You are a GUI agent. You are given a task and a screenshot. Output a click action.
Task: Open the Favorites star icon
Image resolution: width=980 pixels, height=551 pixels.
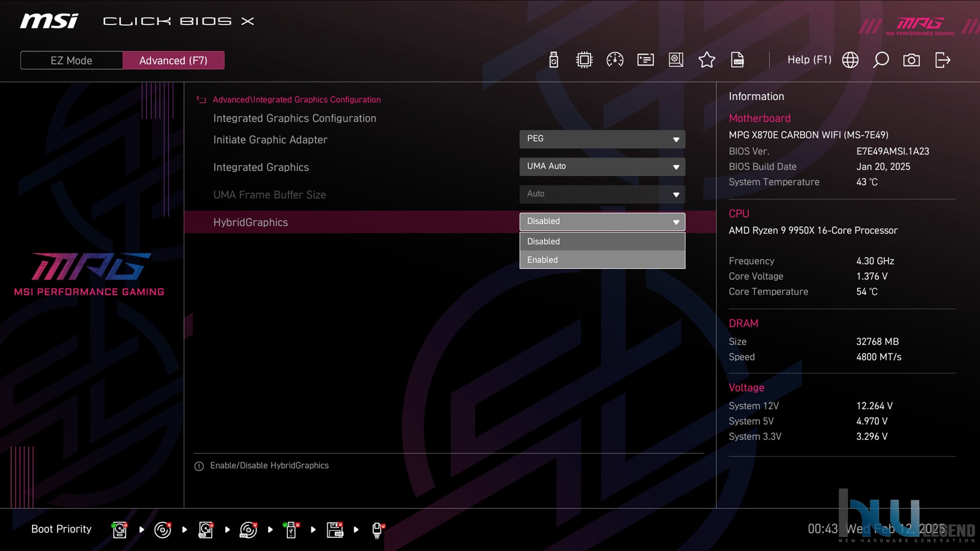tap(707, 60)
